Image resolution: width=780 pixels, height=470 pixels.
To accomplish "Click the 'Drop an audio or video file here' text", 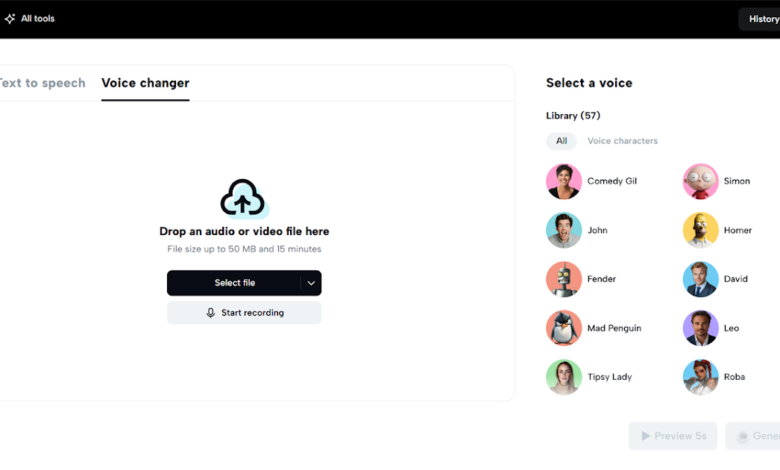I will (244, 231).
